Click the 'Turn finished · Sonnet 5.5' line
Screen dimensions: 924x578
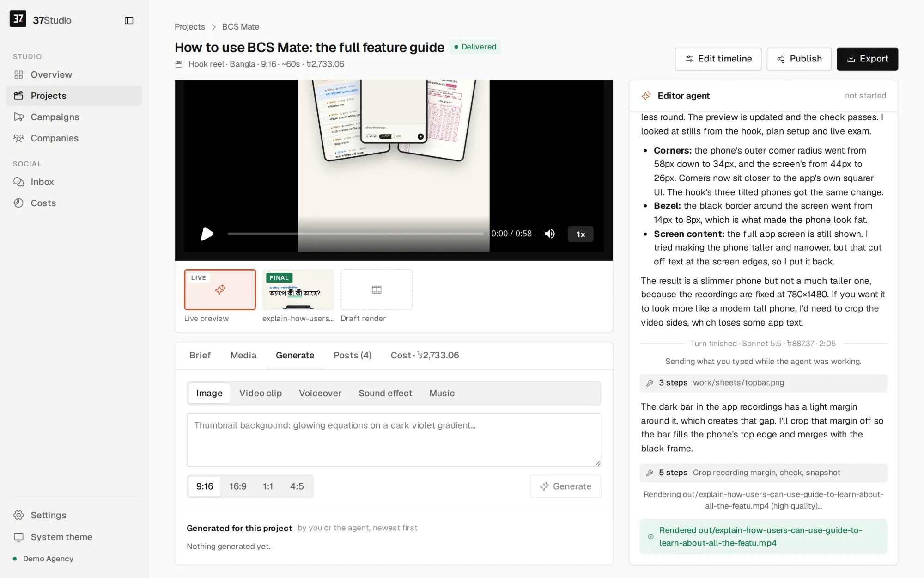(763, 344)
